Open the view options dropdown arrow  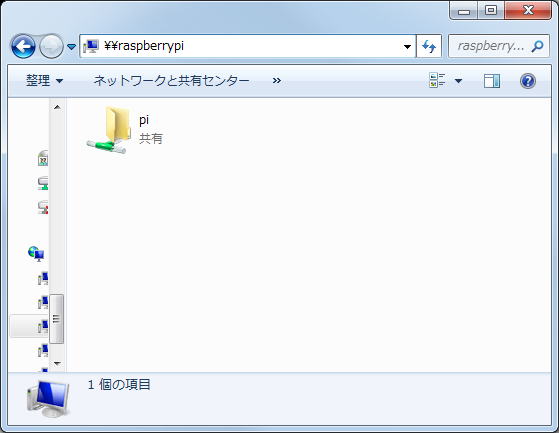[x=458, y=81]
